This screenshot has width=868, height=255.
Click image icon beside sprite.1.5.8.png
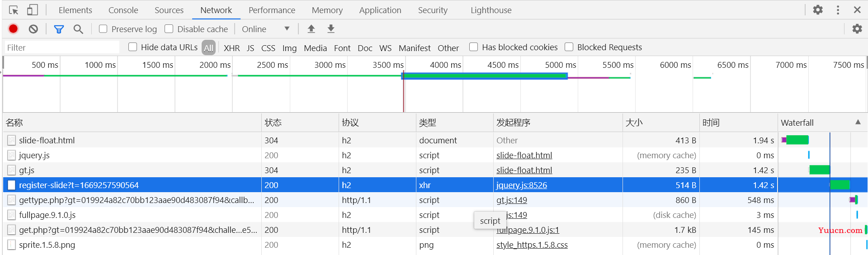[11, 245]
